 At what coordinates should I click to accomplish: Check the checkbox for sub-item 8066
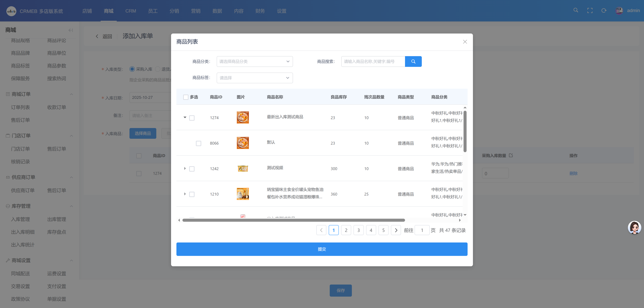[198, 143]
